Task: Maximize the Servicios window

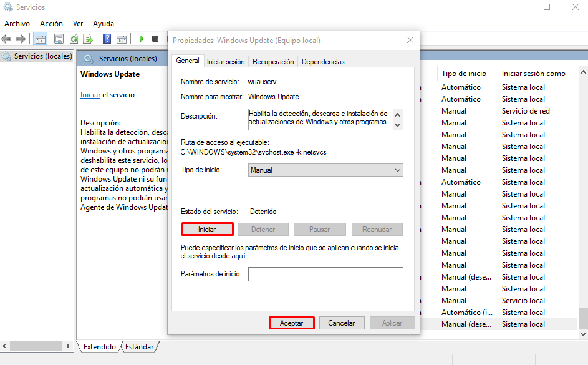Action: click(x=547, y=7)
